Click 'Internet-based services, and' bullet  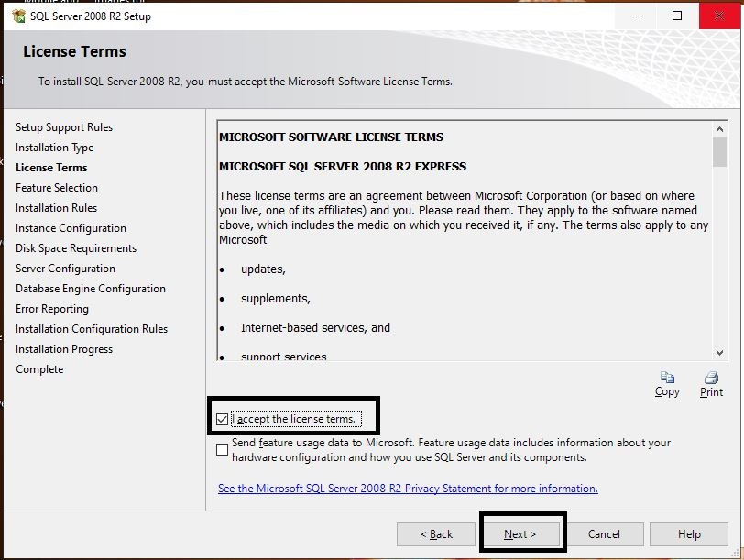pyautogui.click(x=315, y=328)
